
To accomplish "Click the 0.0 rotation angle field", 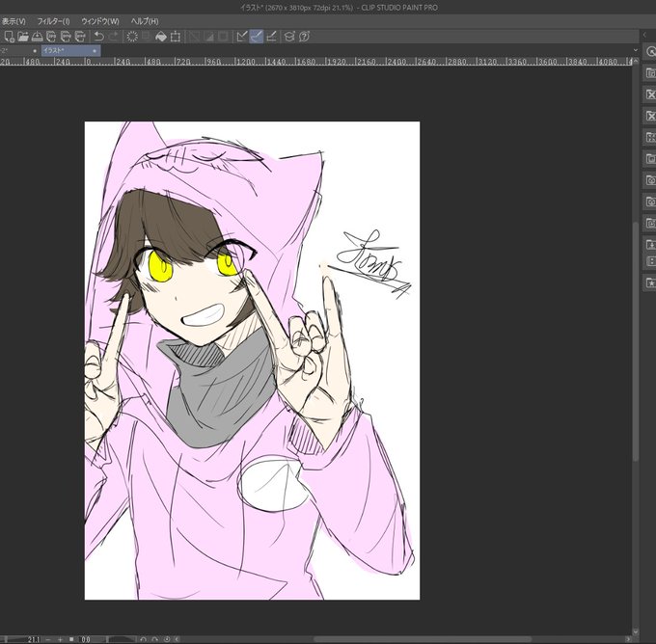I will [86, 639].
